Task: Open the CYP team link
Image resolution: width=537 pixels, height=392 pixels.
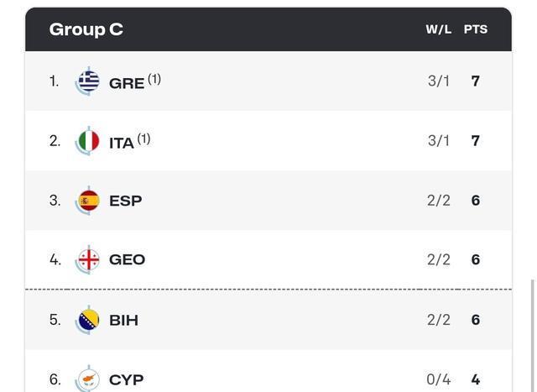Action: click(x=126, y=379)
